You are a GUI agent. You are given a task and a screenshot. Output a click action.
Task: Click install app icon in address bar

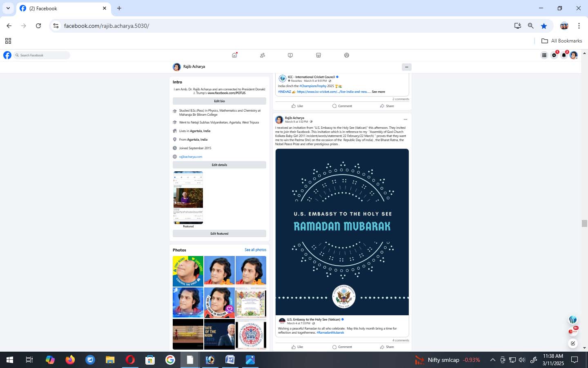(517, 26)
